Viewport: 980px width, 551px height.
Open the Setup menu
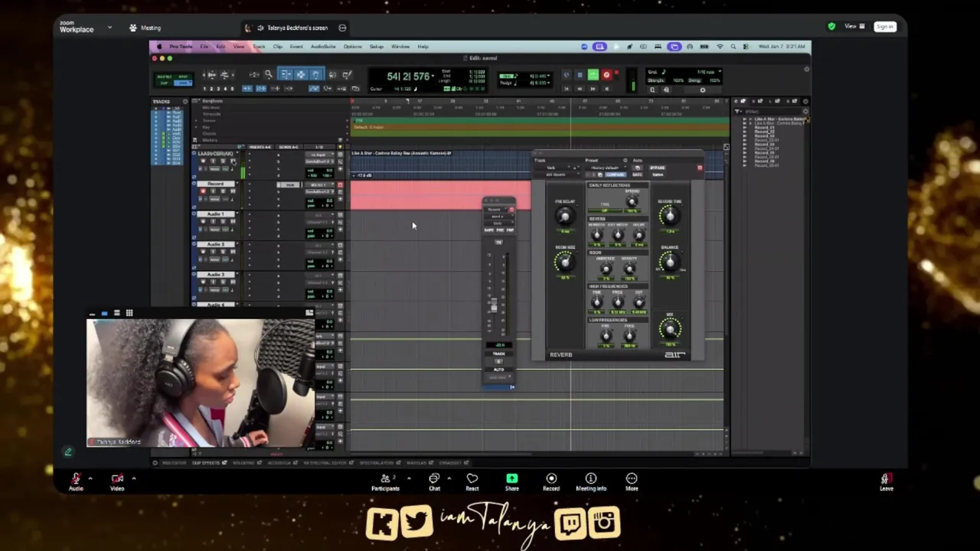coord(376,47)
